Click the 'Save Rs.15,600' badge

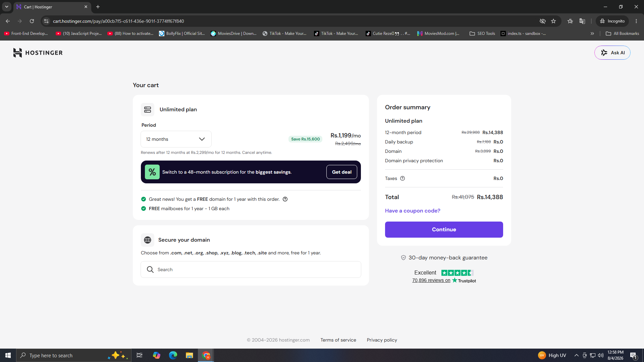pos(305,139)
